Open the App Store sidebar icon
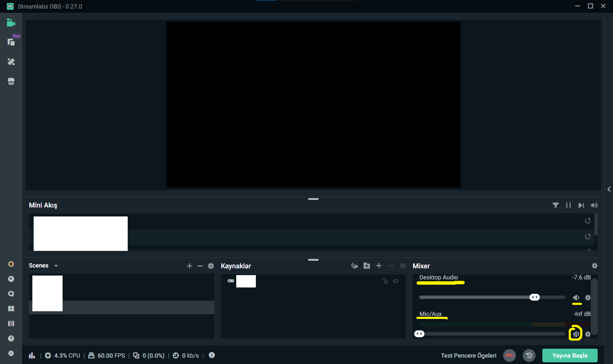 pos(11,81)
